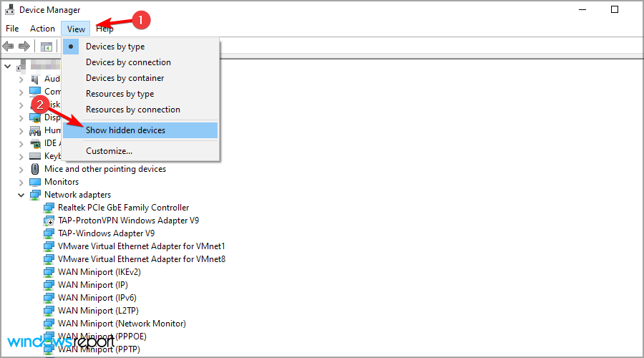Select WAN Miniport (IKEv2)
This screenshot has width=644, height=358.
click(x=99, y=272)
